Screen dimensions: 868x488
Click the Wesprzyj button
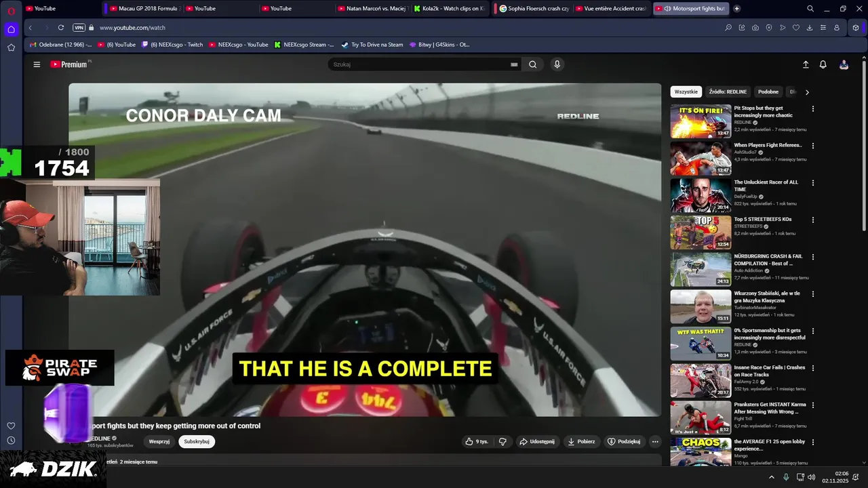[159, 441]
